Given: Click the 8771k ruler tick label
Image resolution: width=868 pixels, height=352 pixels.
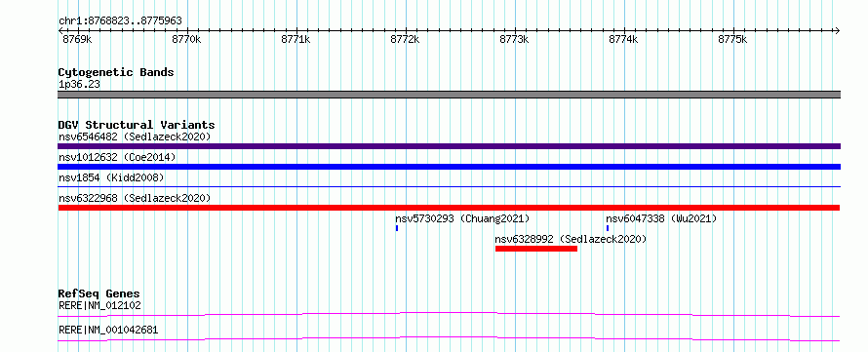Looking at the screenshot, I should 296,40.
